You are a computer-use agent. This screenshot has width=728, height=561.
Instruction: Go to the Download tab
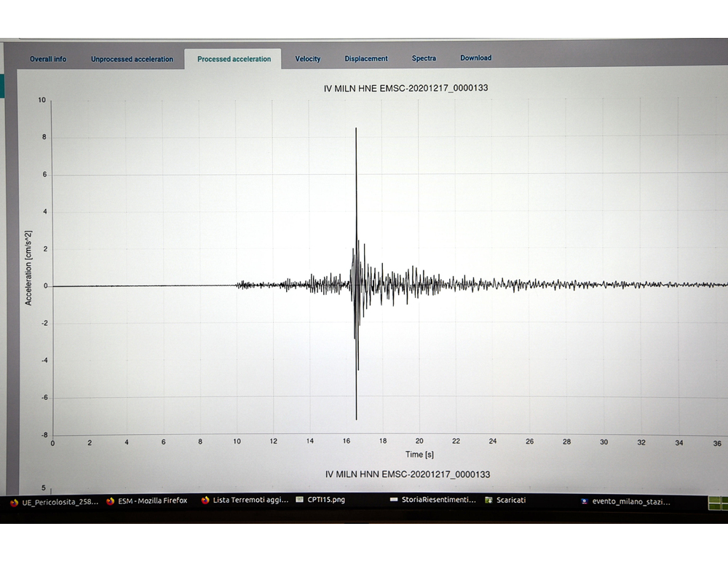click(x=475, y=58)
